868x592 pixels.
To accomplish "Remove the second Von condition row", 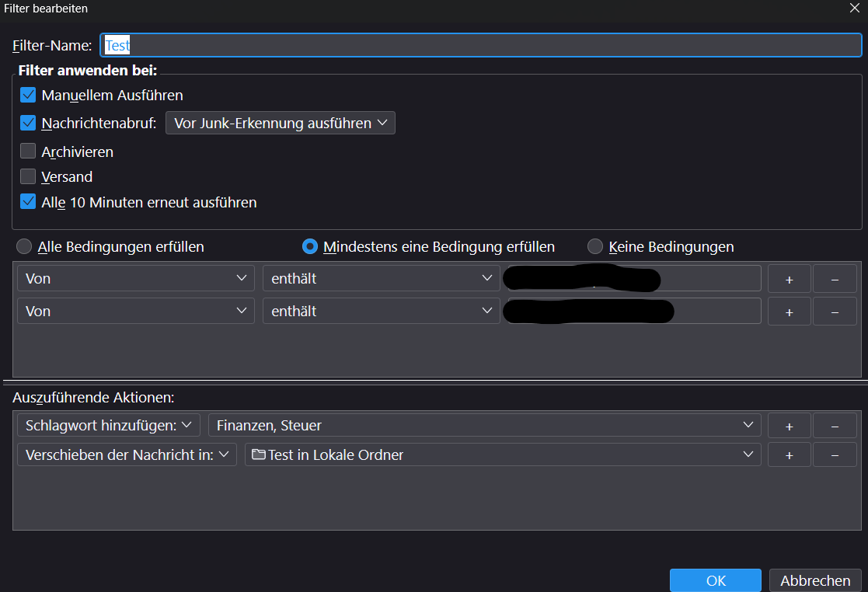I will [835, 312].
